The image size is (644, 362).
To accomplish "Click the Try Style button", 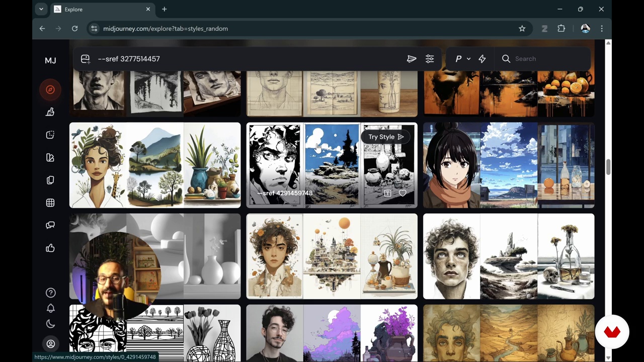I will (x=386, y=137).
